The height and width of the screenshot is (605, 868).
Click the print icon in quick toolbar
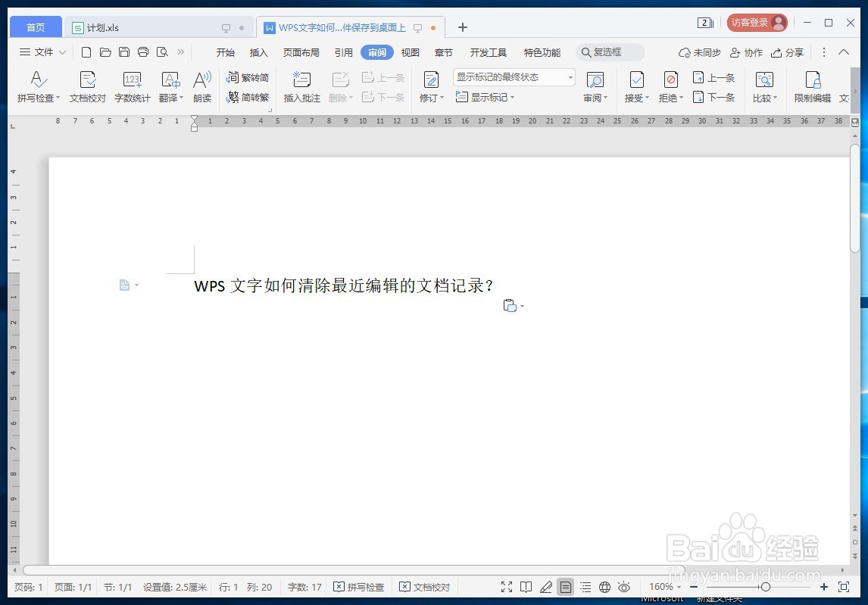(x=143, y=52)
